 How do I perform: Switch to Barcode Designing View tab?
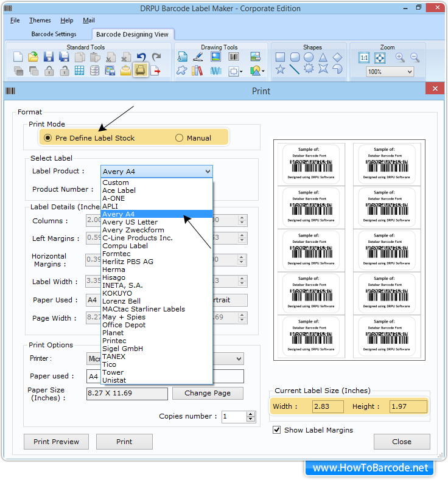tap(132, 34)
